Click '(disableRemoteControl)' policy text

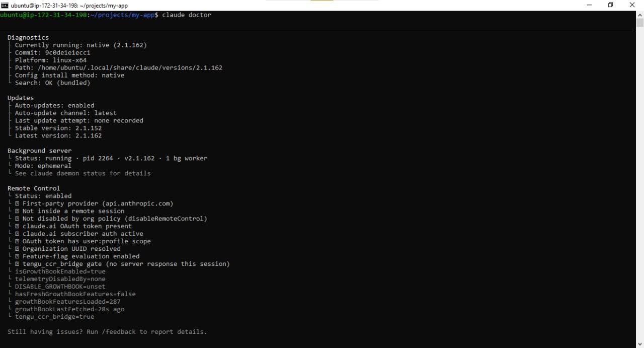[x=166, y=219]
